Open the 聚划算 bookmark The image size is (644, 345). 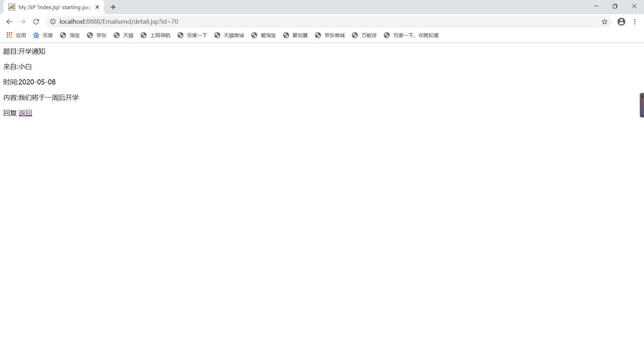click(295, 35)
